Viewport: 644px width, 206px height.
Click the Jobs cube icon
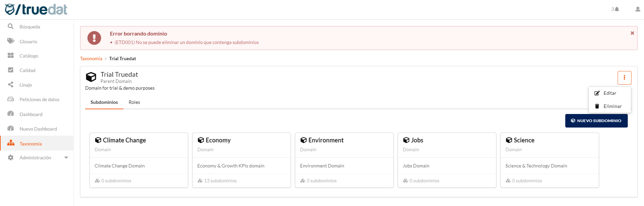[x=406, y=140]
